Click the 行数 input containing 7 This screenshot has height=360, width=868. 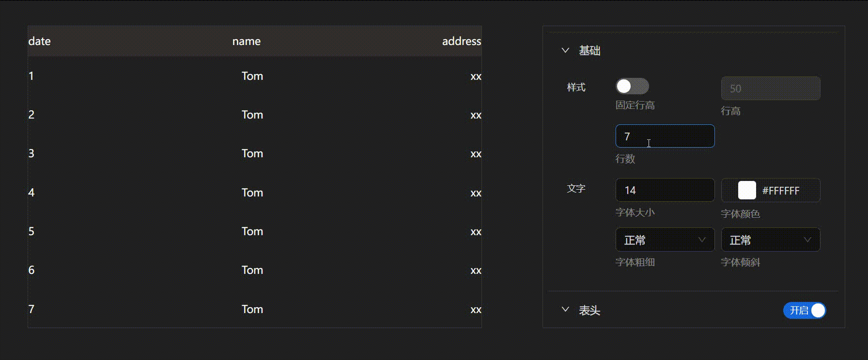tap(665, 136)
